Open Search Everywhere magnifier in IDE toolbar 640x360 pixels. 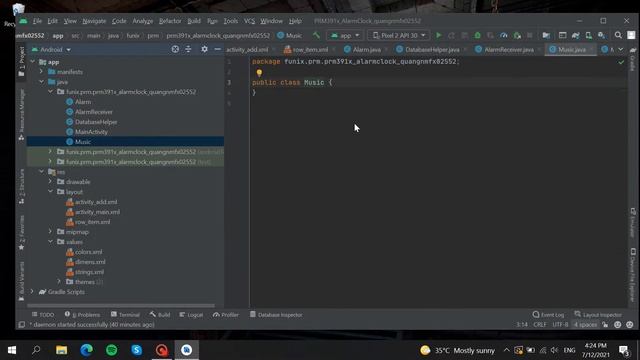coord(618,36)
